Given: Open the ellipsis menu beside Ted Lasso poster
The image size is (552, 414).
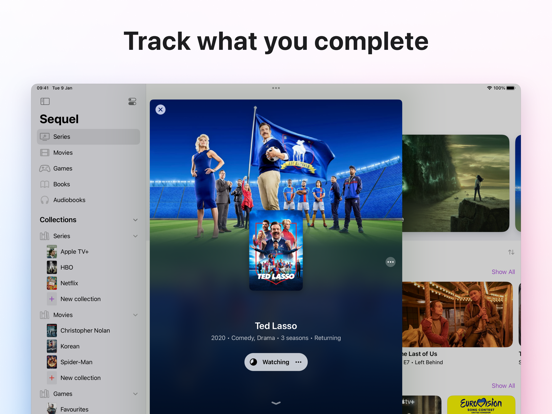Looking at the screenshot, I should pyautogui.click(x=390, y=262).
